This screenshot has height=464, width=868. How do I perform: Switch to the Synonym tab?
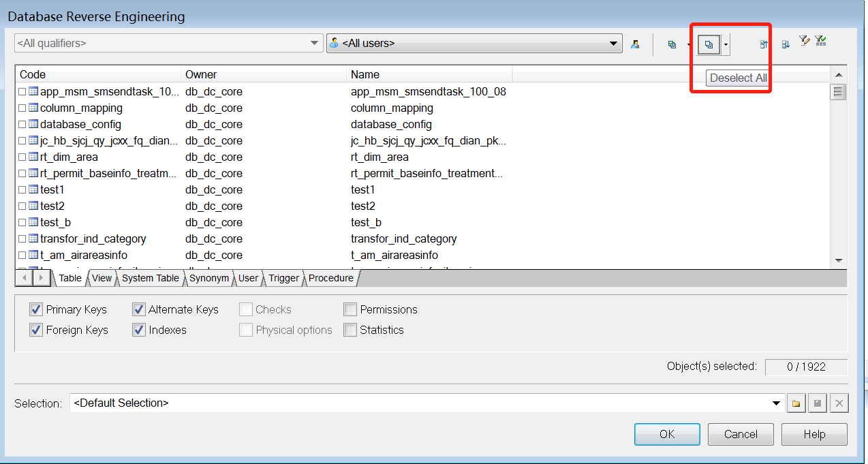209,278
